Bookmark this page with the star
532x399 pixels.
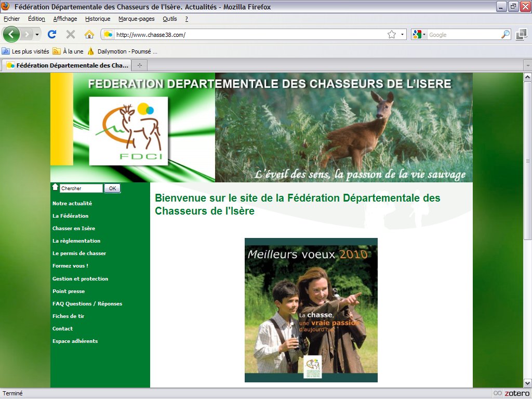[x=391, y=35]
